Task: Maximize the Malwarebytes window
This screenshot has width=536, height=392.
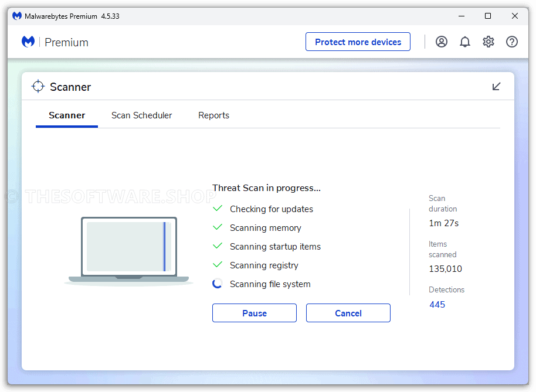Action: [x=488, y=16]
